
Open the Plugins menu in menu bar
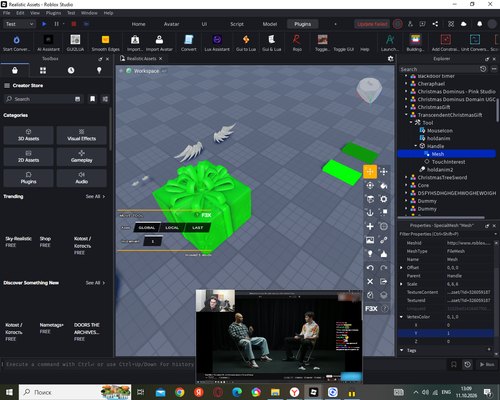click(x=53, y=13)
